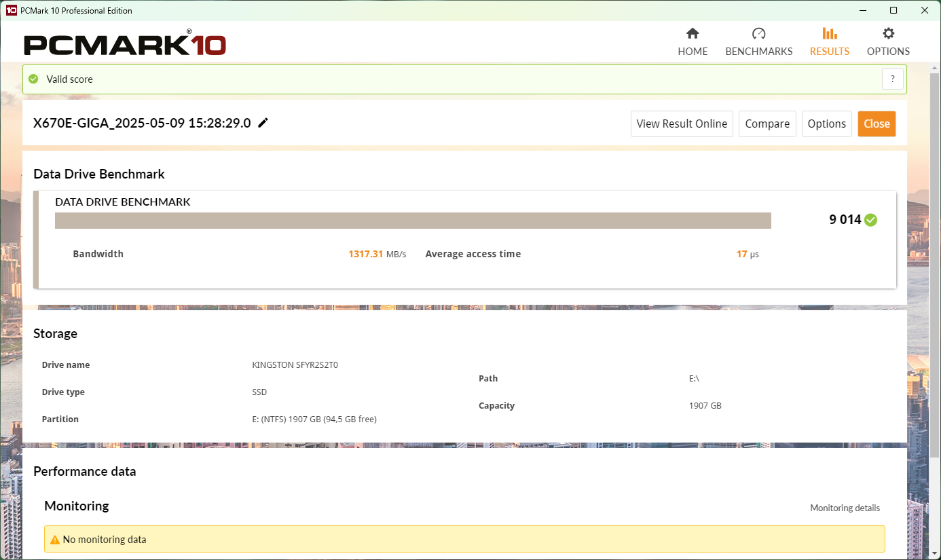Click the partition value E: (NTFS) 1907 GB
Viewport: 941px width, 560px height.
(314, 419)
